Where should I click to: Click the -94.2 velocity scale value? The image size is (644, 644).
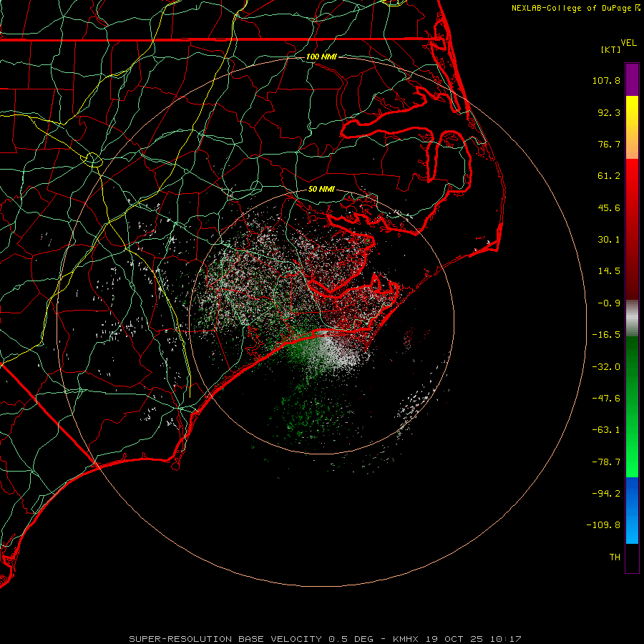pyautogui.click(x=606, y=493)
